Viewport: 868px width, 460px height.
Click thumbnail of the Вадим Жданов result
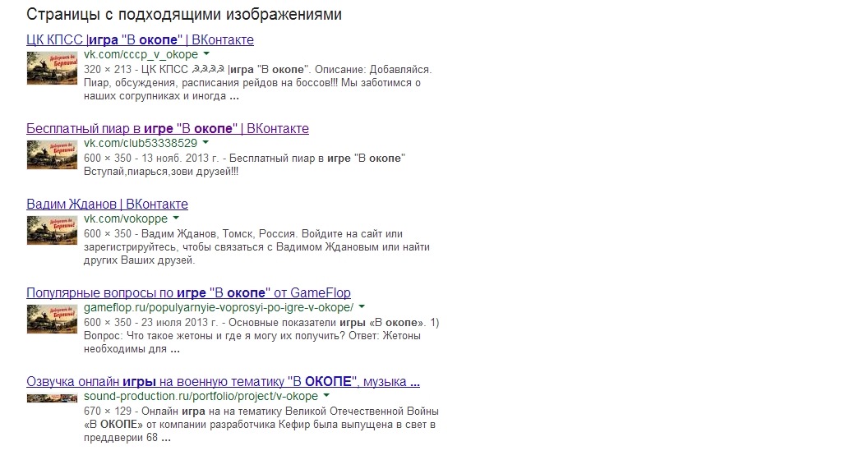point(52,231)
